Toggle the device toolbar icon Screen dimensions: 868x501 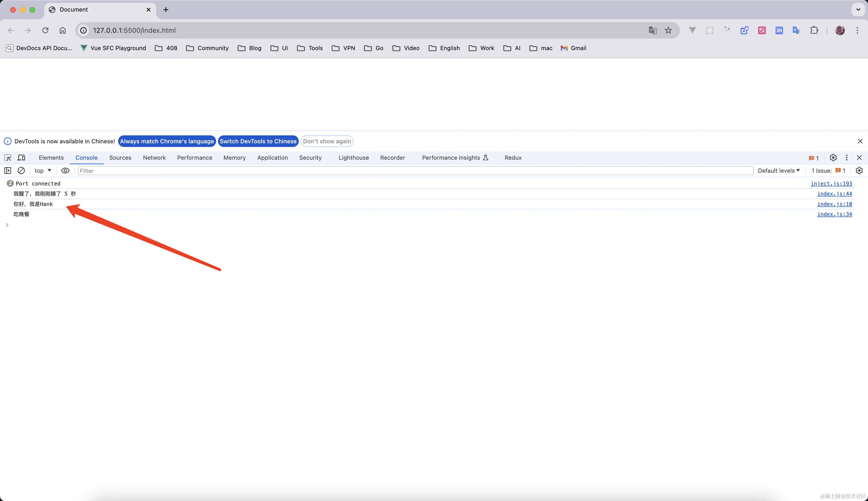click(x=21, y=158)
